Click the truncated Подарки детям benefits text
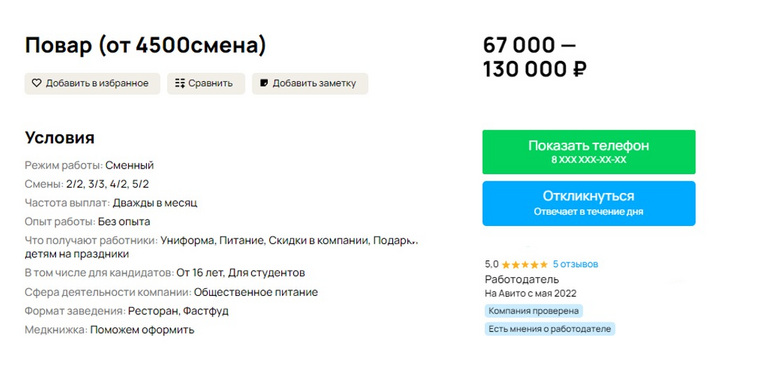Viewport: 759px width, 382px height. (221, 247)
